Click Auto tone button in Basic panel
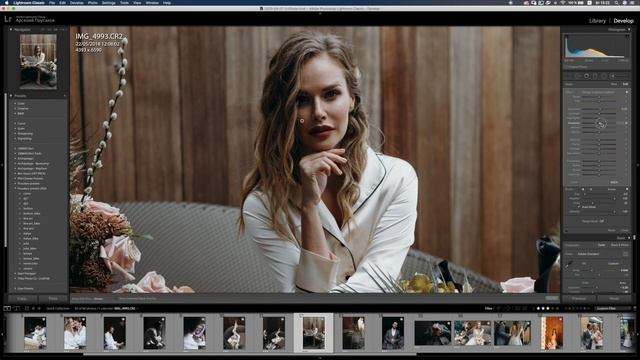The height and width of the screenshot is (360, 640). [623, 282]
